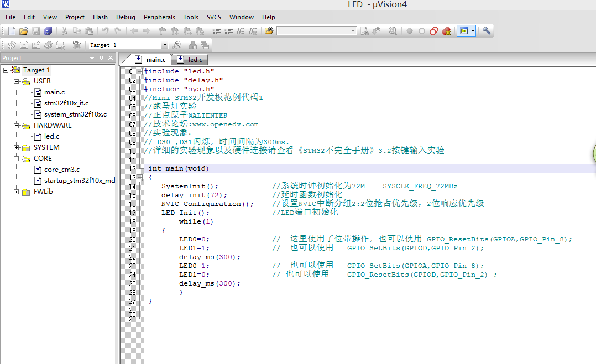Undo the last edit
The height and width of the screenshot is (364, 596).
point(105,31)
